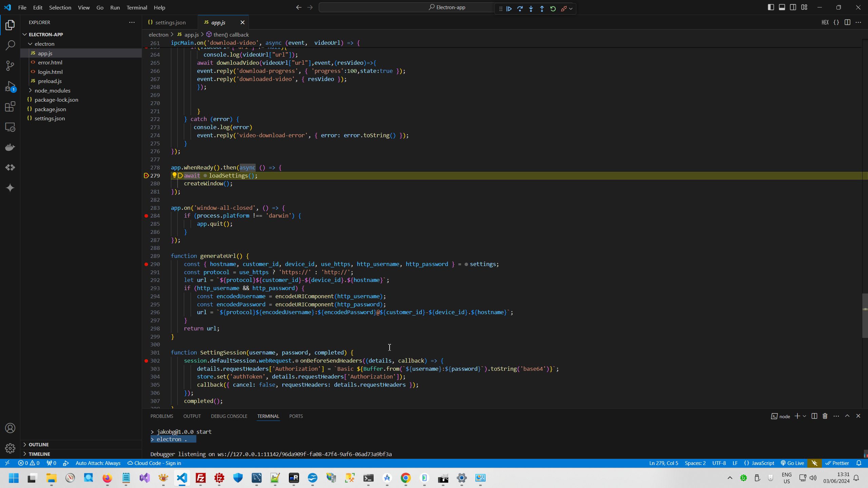Click Go Live in status bar

point(792,463)
